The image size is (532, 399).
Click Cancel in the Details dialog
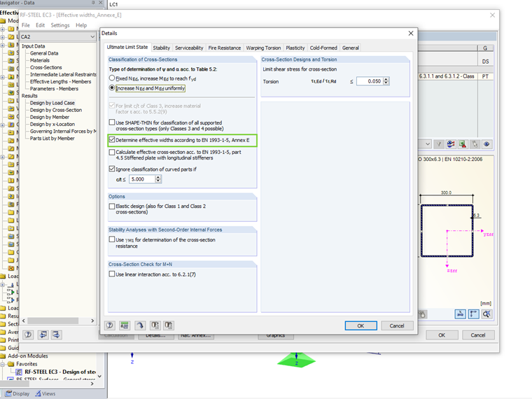click(397, 325)
